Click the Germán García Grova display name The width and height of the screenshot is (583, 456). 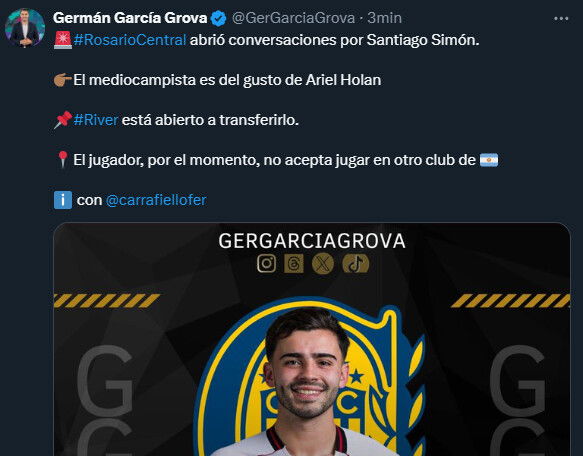pos(130,18)
